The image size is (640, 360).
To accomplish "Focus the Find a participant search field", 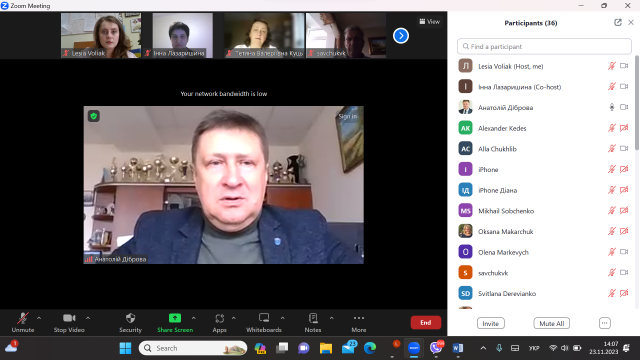I will [544, 47].
